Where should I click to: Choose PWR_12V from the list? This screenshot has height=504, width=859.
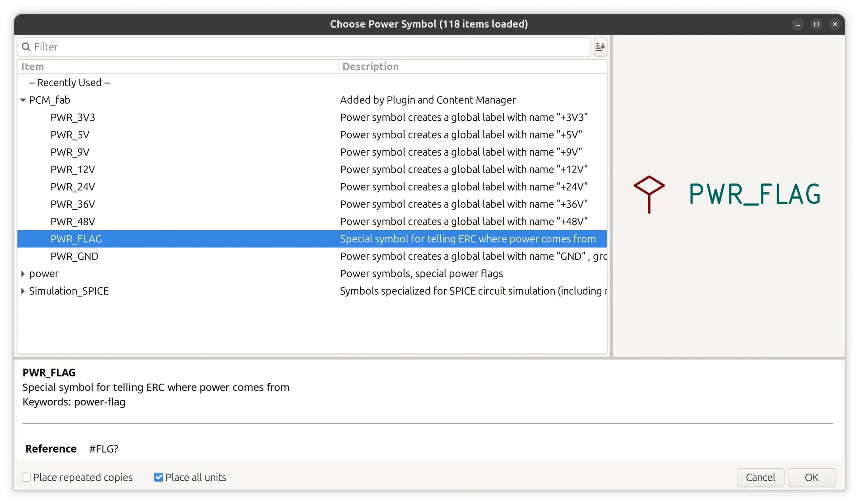pos(72,169)
